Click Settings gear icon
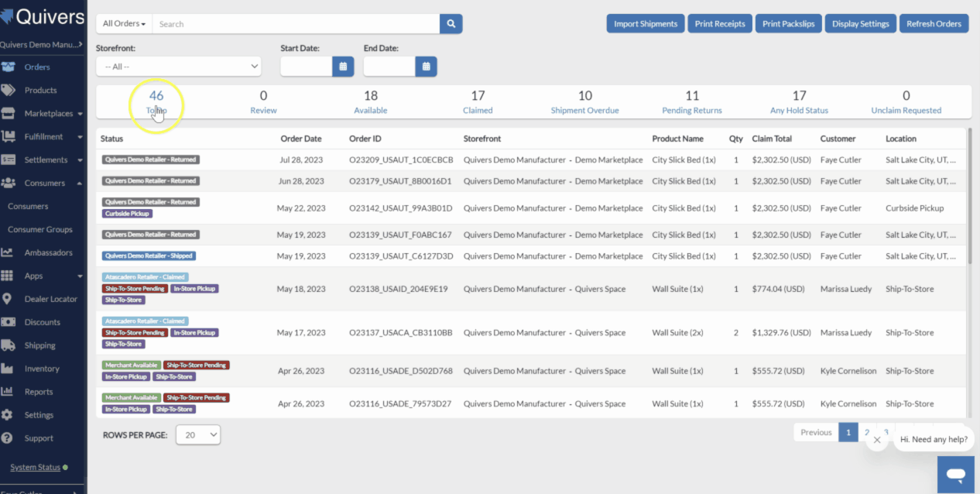The width and height of the screenshot is (980, 494). point(7,415)
